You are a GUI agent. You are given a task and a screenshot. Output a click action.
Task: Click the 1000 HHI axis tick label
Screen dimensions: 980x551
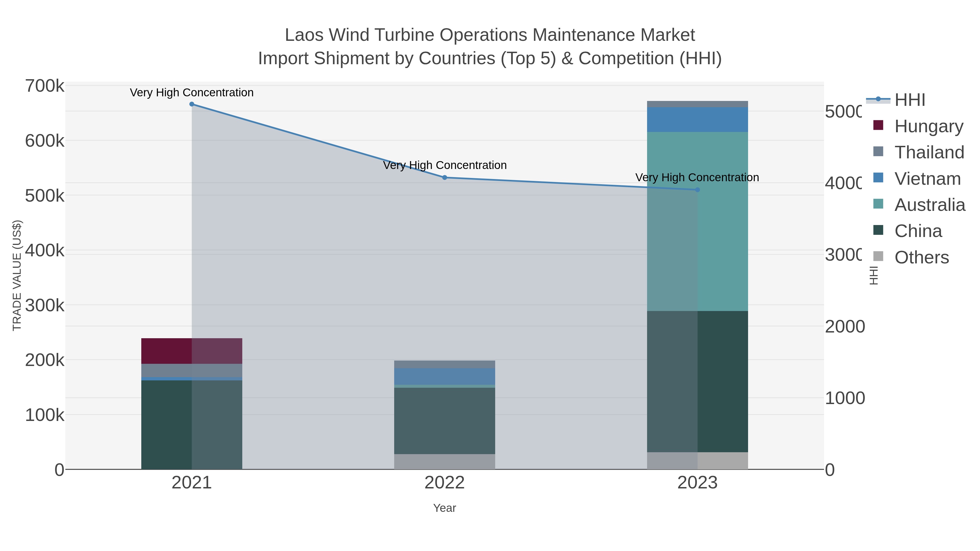(844, 398)
